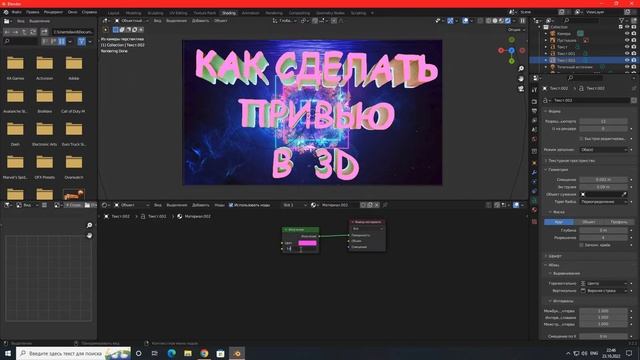
Task: Open the Animation workspace tab
Action: 250,13
